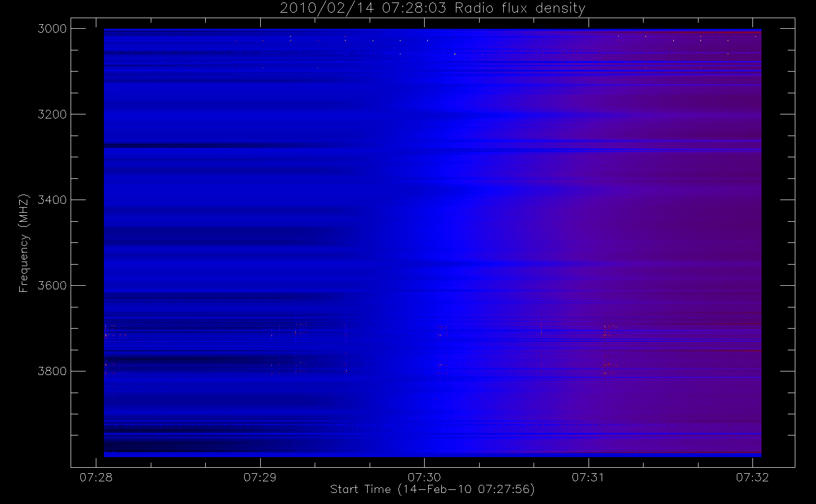This screenshot has height=504, width=816.
Task: Click the 3200 frequency tick label
Action: coord(52,114)
